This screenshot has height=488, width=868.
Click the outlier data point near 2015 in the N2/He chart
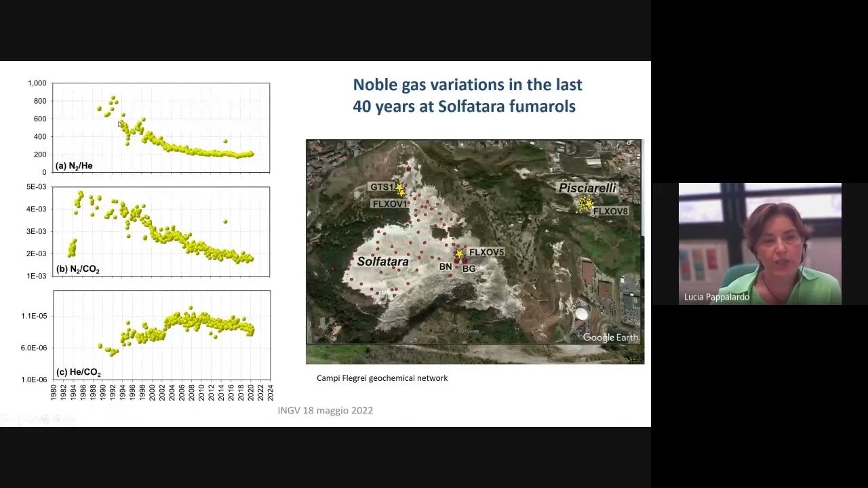(225, 141)
